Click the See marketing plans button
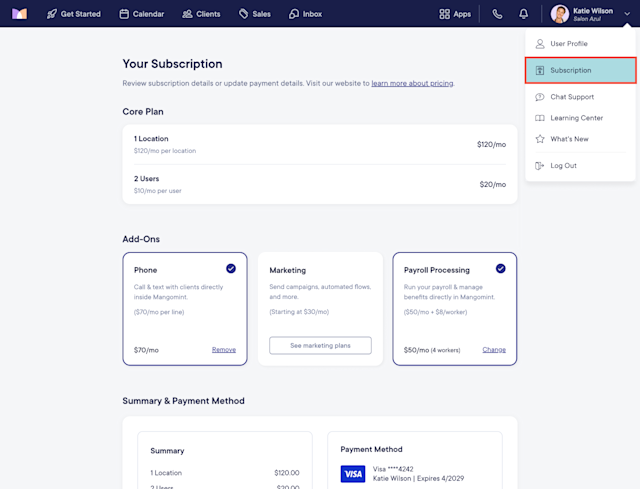 click(320, 345)
